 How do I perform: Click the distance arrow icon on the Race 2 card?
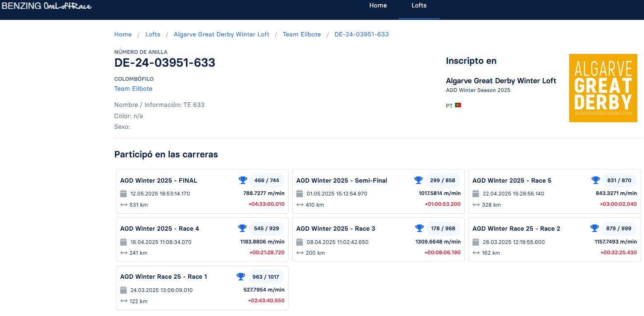point(476,253)
